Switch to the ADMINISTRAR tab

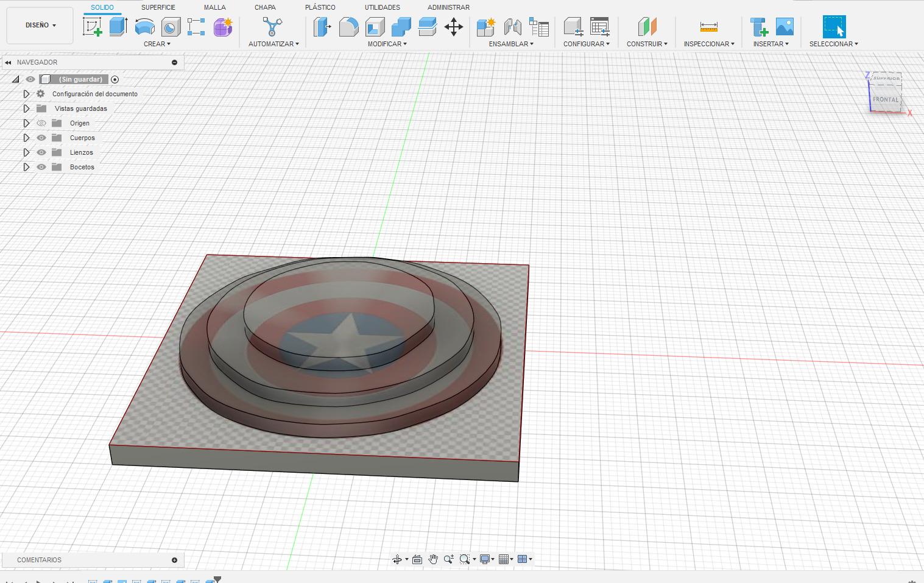pyautogui.click(x=448, y=7)
